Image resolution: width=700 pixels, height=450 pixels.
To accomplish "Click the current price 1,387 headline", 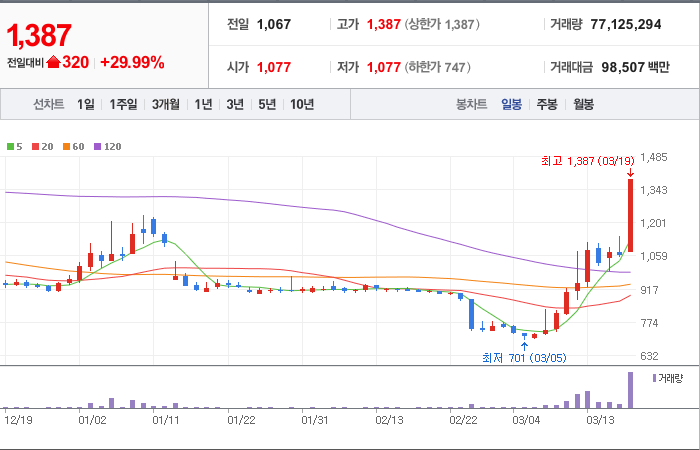I will click(x=39, y=35).
